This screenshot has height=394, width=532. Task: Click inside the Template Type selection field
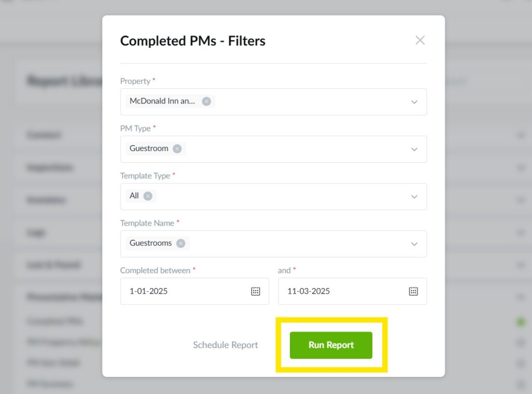pos(281,196)
